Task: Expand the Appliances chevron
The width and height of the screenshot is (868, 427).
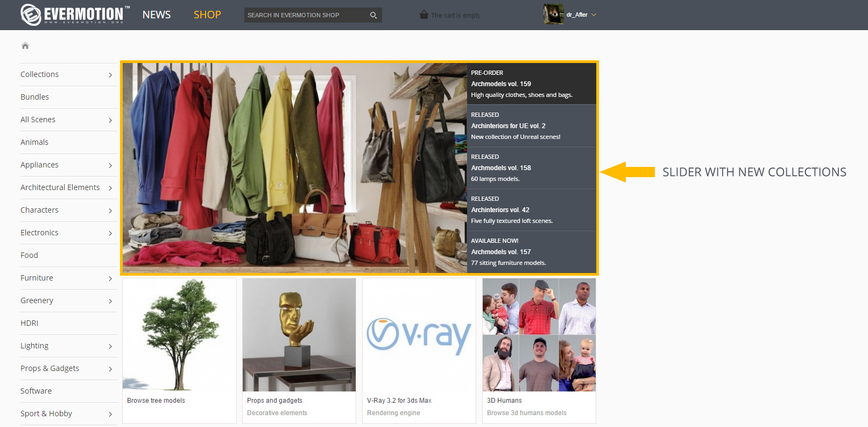Action: click(110, 165)
